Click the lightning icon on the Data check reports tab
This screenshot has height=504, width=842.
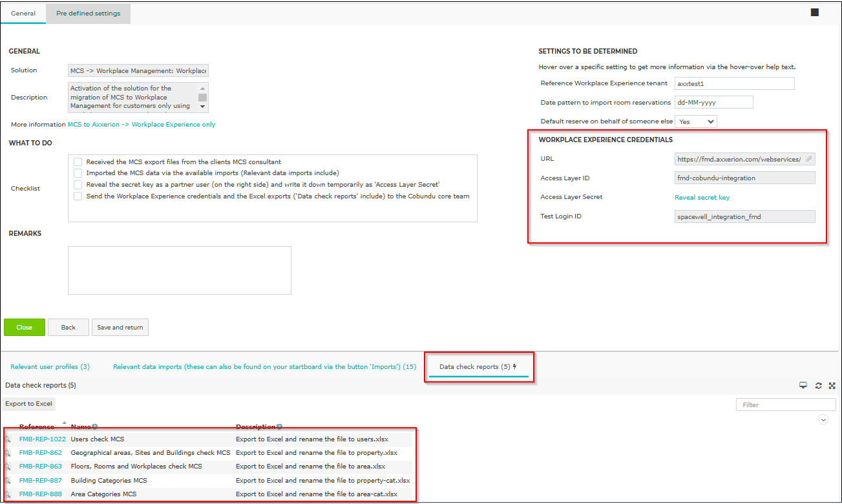514,367
